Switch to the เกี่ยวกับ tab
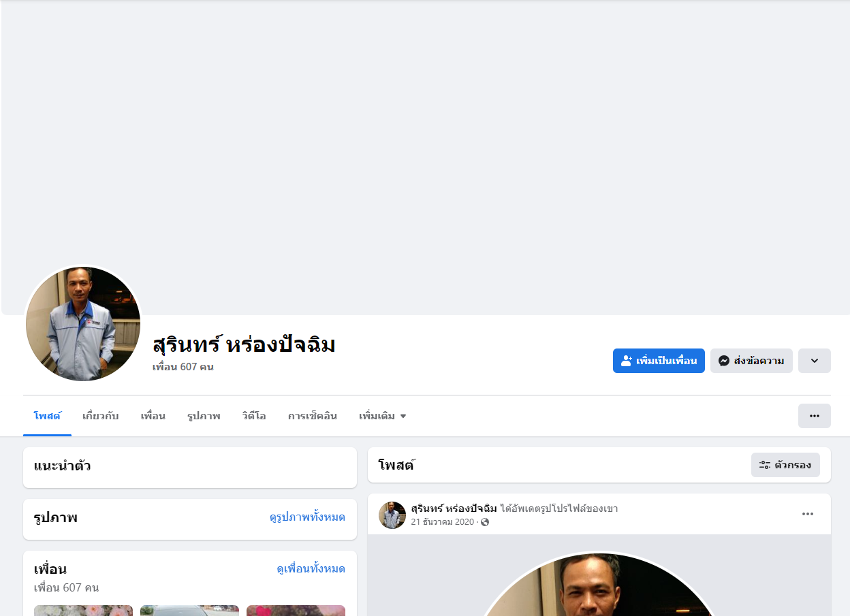Screen dimensions: 850x616 101,416
